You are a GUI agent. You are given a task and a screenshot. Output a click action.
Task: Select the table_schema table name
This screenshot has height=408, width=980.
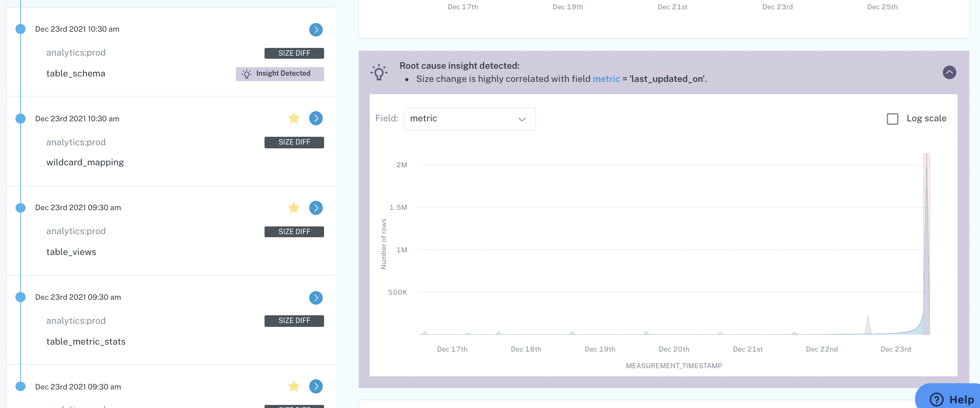coord(76,73)
